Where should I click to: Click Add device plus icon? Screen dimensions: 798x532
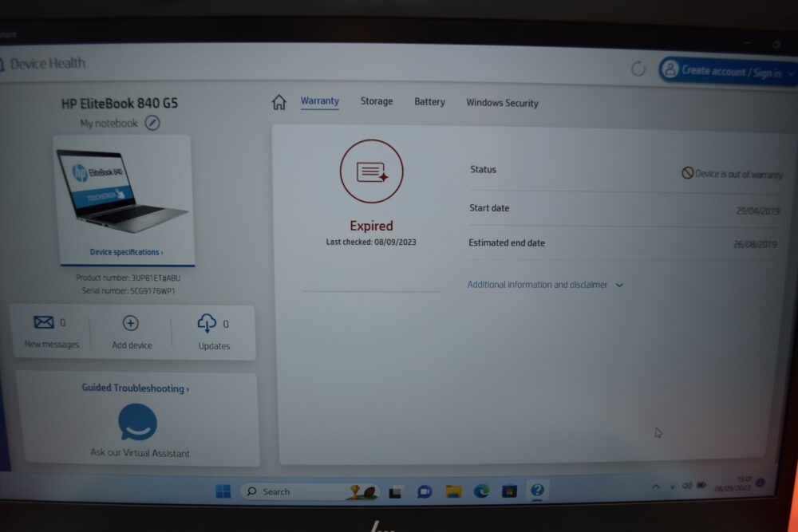[x=131, y=323]
